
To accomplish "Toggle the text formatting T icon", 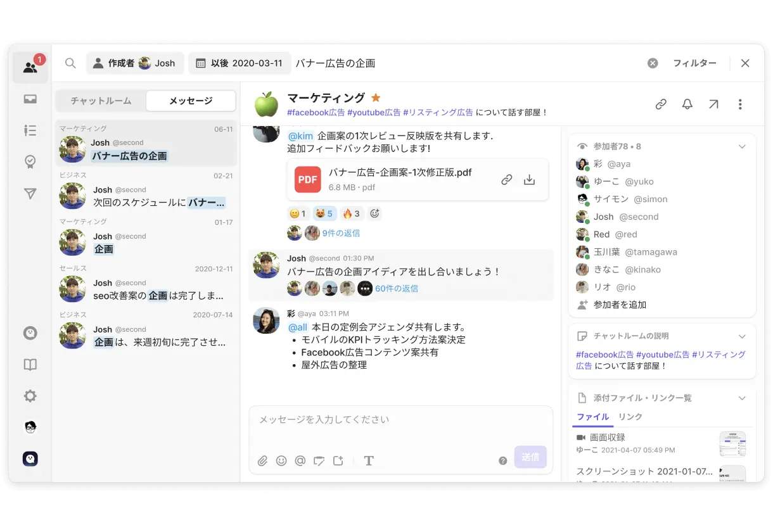I will (369, 460).
